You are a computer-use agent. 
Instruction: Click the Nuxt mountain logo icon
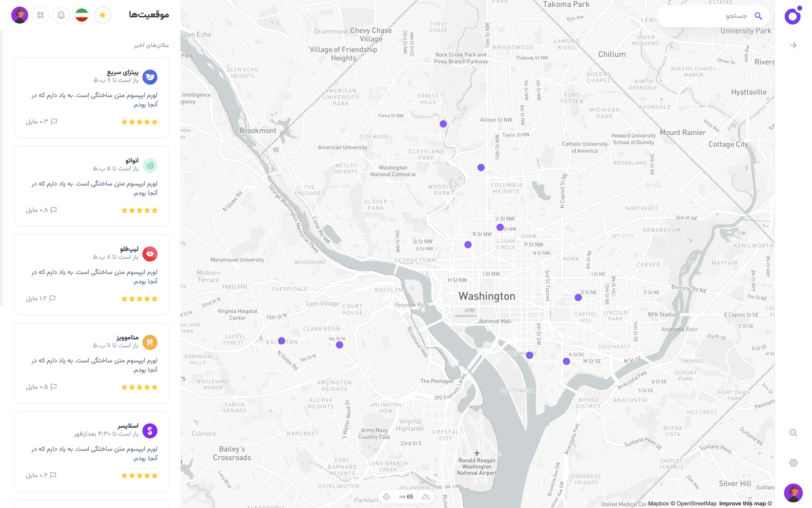pyautogui.click(x=426, y=496)
